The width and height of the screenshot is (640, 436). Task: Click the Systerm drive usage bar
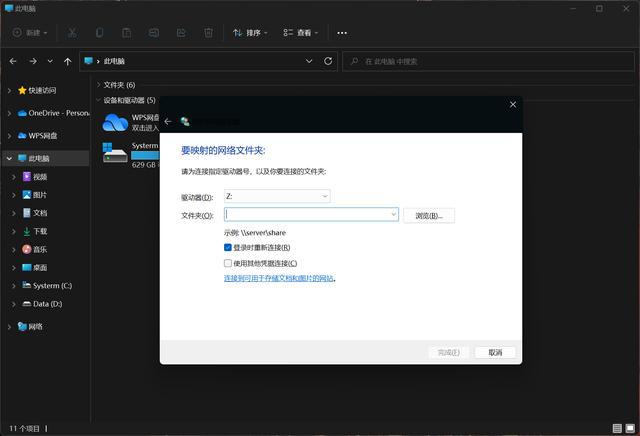point(145,156)
